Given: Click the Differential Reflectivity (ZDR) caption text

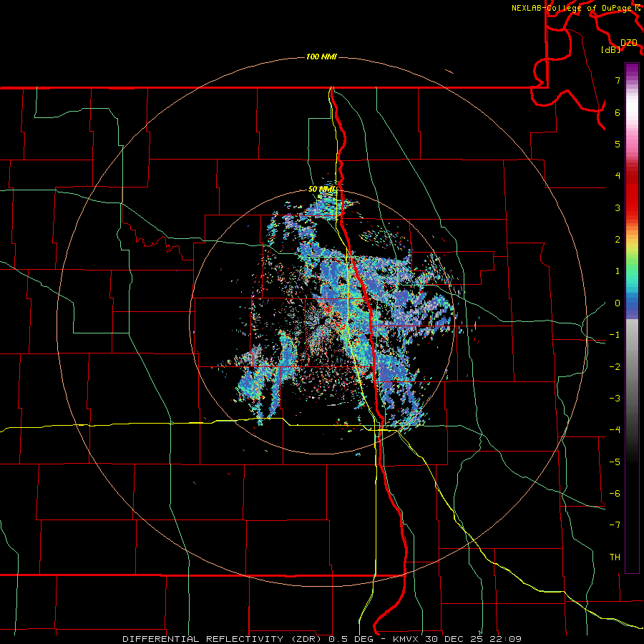Looking at the screenshot, I should [224, 639].
